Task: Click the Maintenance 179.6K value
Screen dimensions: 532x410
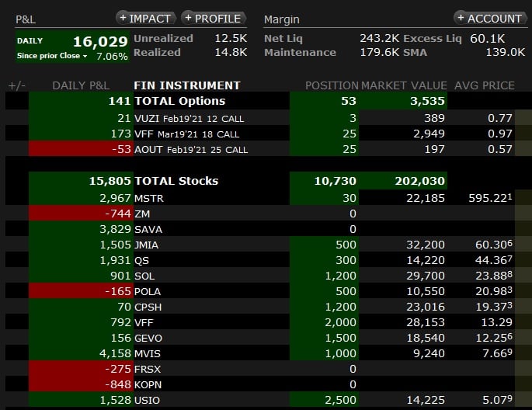Action: pos(380,52)
